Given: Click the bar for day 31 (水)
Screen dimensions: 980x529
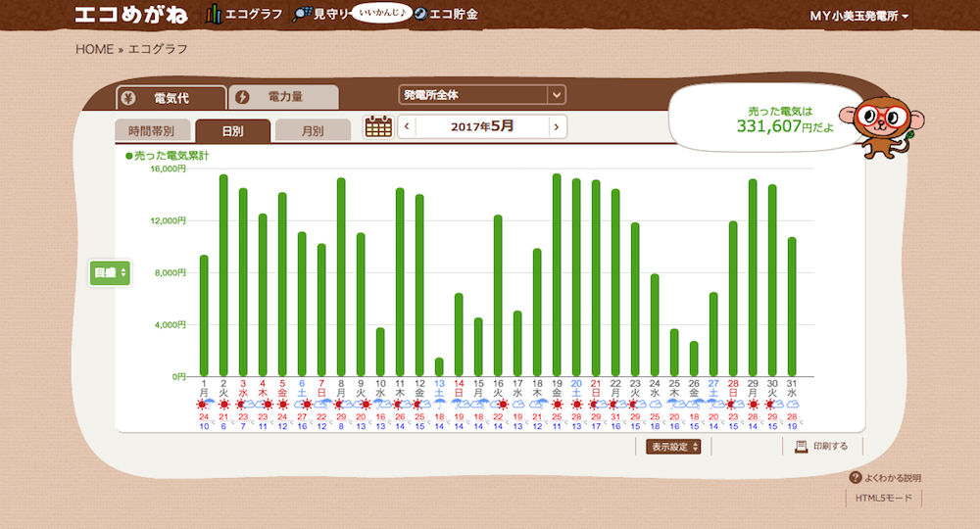Looking at the screenshot, I should [x=792, y=307].
